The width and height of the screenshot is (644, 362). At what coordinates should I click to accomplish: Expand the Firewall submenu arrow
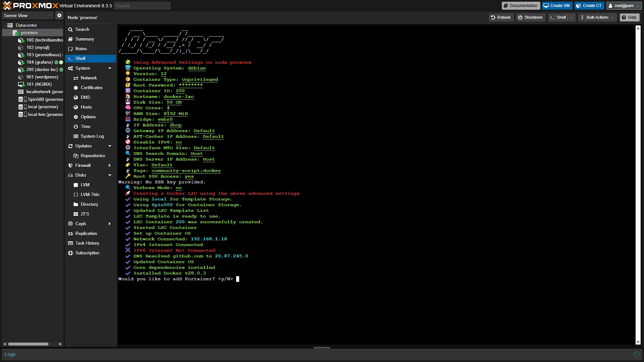pos(110,166)
